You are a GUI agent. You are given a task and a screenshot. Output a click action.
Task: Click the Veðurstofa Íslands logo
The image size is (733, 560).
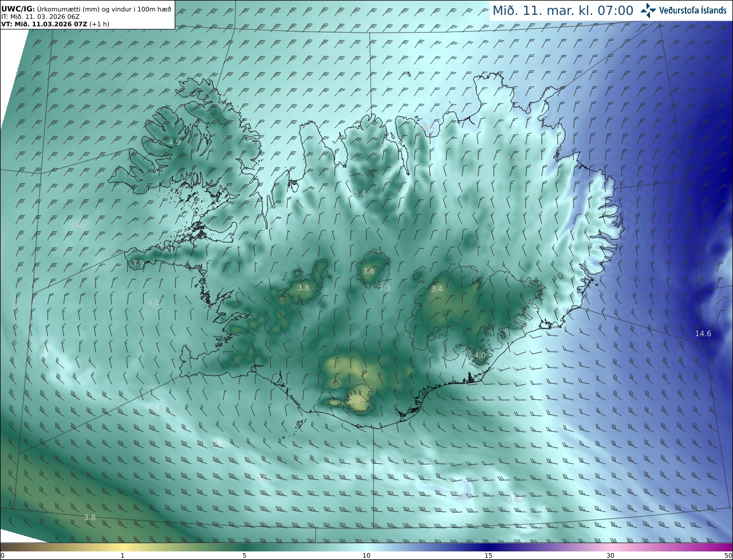683,10
